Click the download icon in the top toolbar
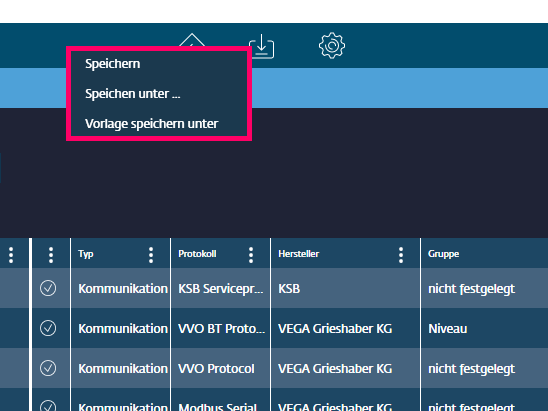Viewport: 548px width, 411px height. point(262,46)
